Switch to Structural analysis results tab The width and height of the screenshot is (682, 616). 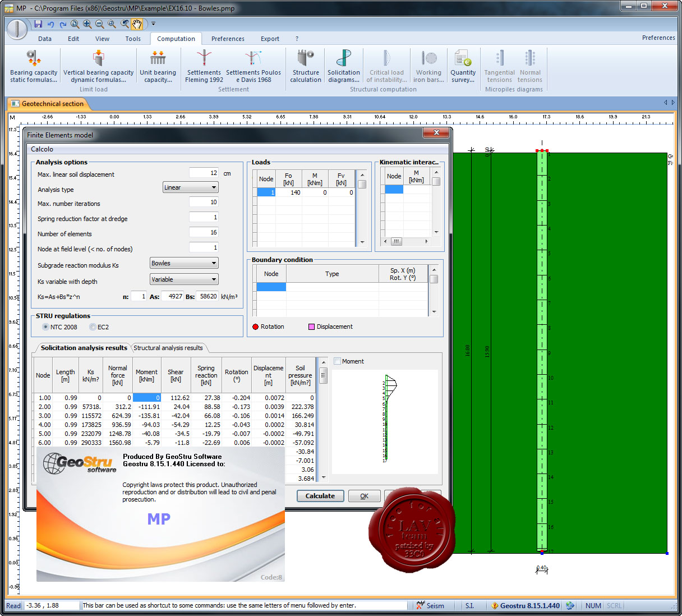(168, 348)
